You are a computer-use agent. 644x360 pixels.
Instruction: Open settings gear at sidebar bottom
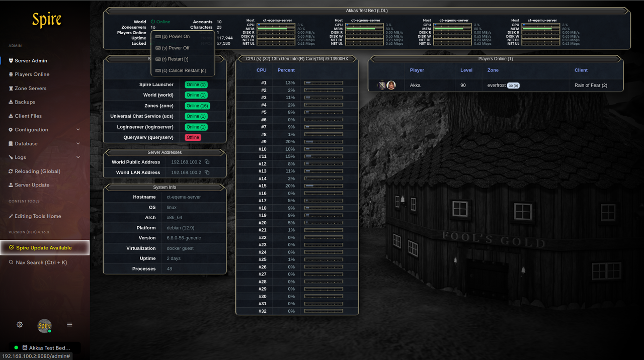pyautogui.click(x=20, y=325)
